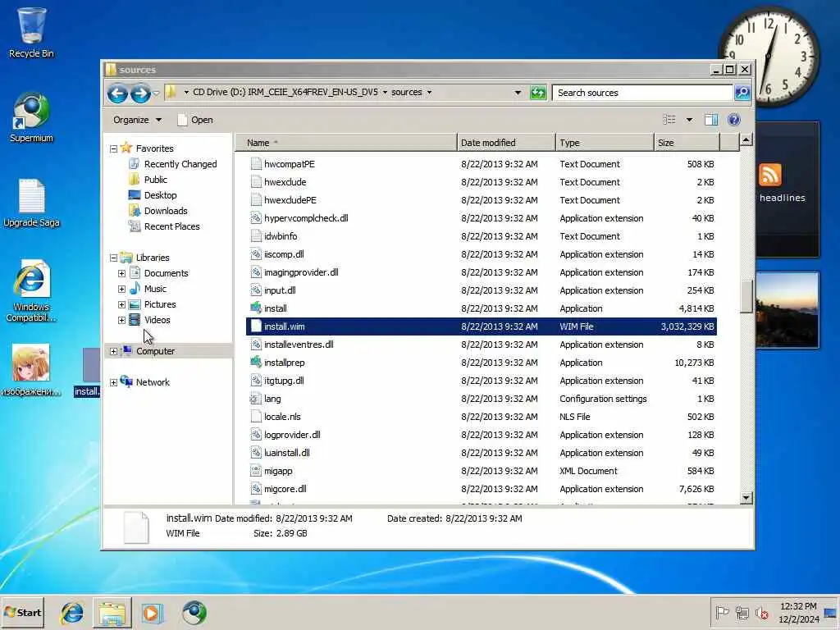Click the search magnifier icon
The height and width of the screenshot is (630, 840).
(x=742, y=93)
